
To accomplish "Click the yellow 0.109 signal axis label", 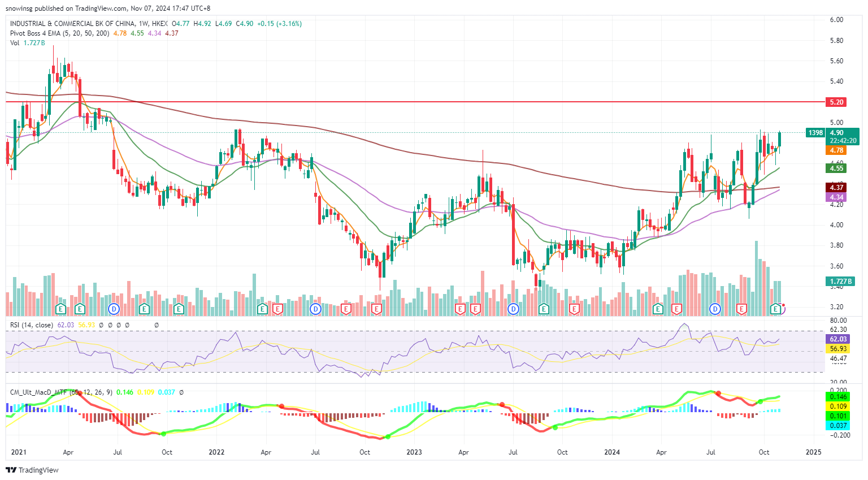I will (x=837, y=407).
